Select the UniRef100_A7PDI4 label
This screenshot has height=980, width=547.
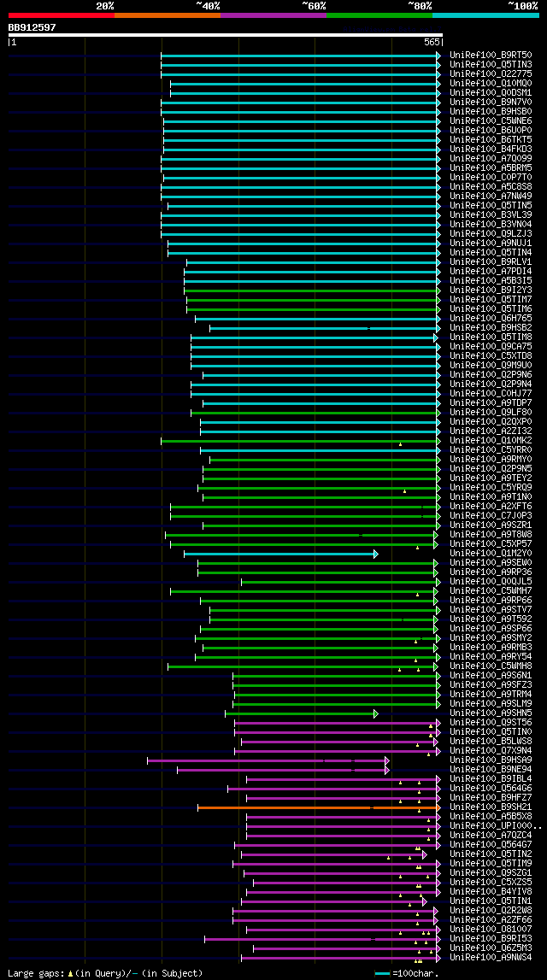[x=491, y=272]
